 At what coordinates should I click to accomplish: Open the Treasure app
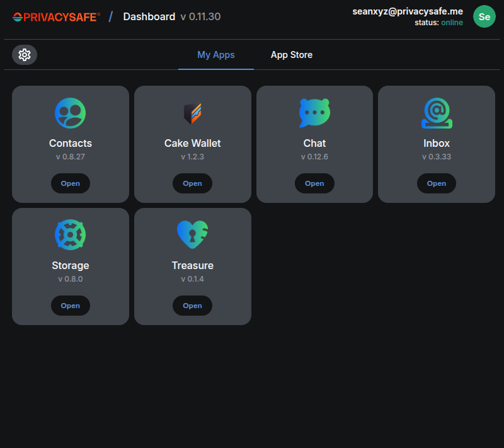click(193, 306)
